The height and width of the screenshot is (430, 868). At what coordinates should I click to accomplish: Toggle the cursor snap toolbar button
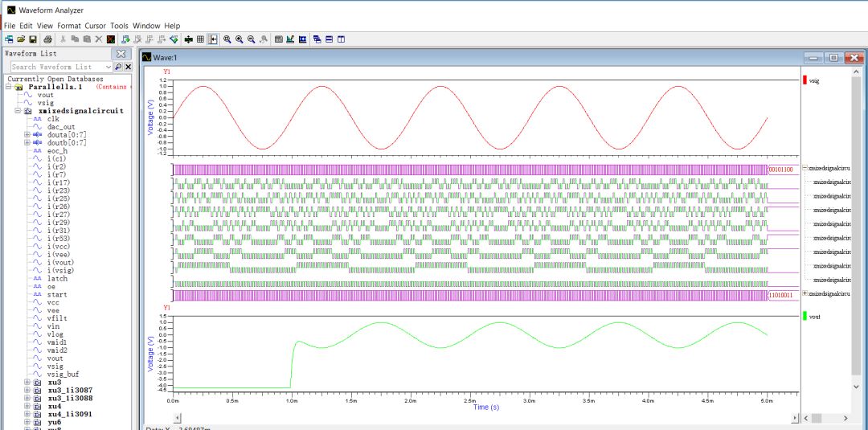213,39
